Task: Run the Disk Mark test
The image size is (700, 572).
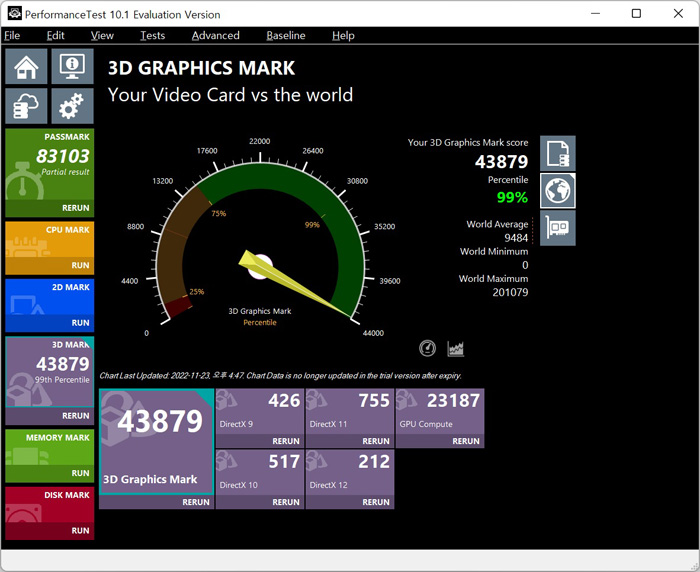Action: [80, 531]
